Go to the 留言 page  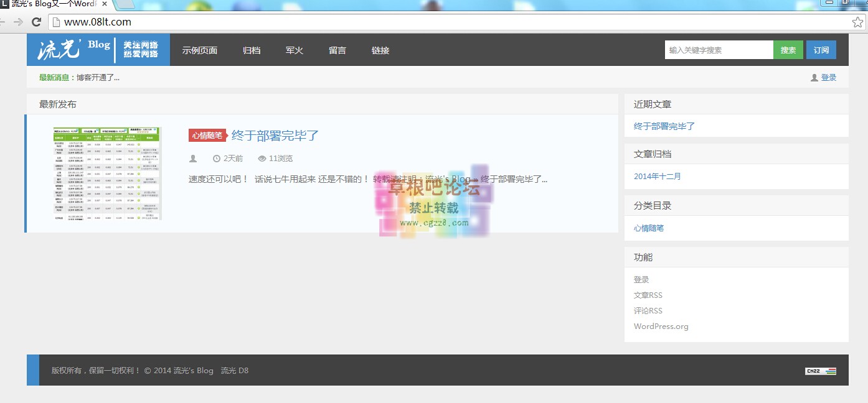click(337, 50)
